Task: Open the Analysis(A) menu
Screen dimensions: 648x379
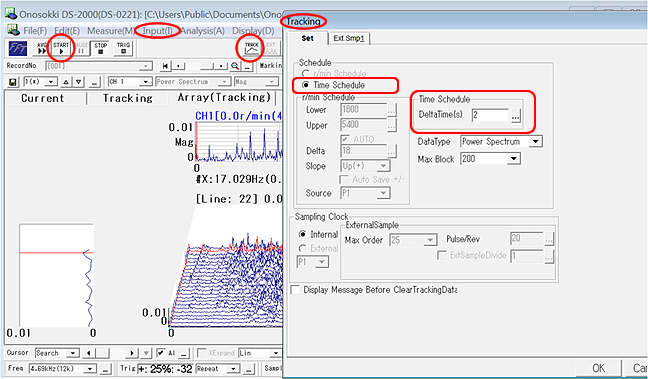Action: [202, 31]
